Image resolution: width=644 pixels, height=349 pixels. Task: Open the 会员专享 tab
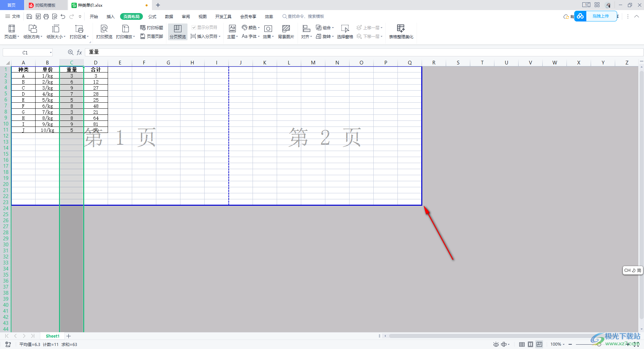(x=248, y=16)
